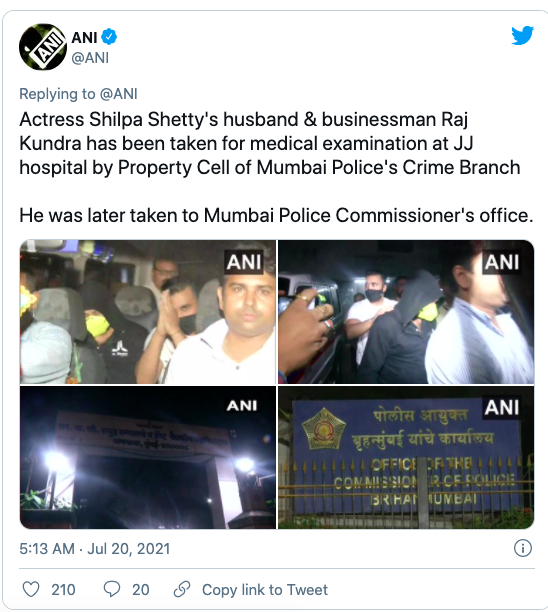The height and width of the screenshot is (612, 548).
Task: Open the top-right photo of man in white shirt
Action: tap(406, 312)
